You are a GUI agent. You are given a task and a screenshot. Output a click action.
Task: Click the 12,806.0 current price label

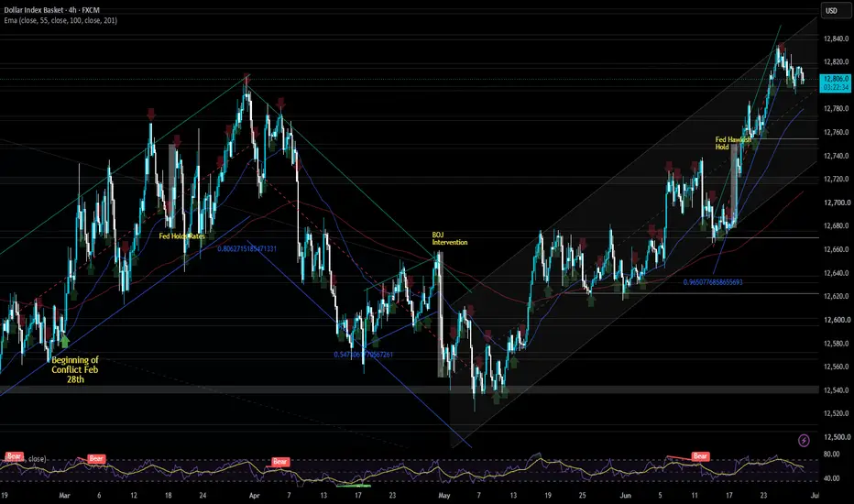point(836,83)
